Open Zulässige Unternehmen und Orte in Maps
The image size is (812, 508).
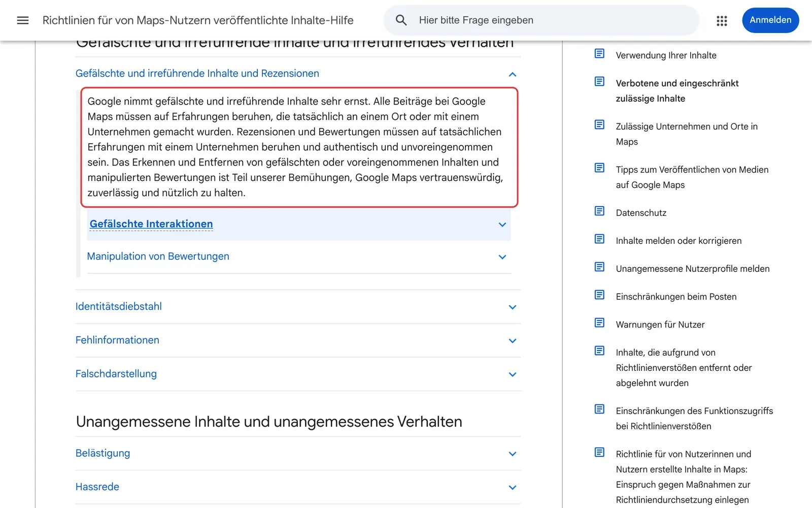(x=687, y=134)
